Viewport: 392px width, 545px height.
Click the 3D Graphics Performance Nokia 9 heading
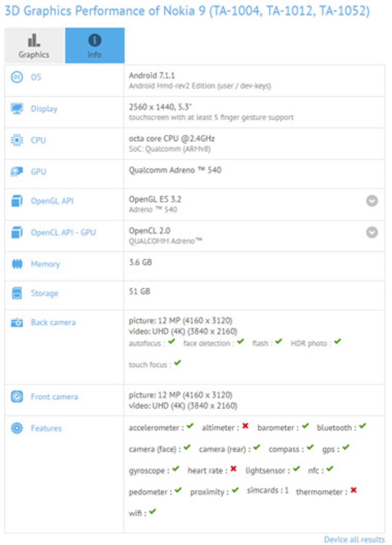pos(187,11)
